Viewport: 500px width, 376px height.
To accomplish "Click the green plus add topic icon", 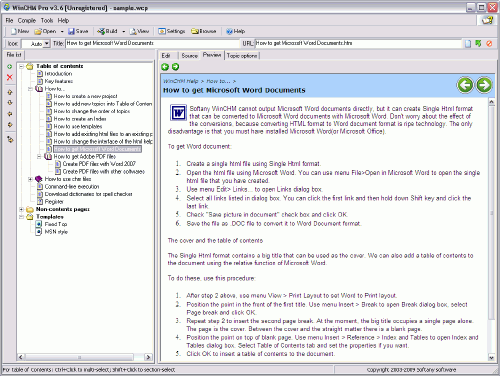I will [10, 67].
